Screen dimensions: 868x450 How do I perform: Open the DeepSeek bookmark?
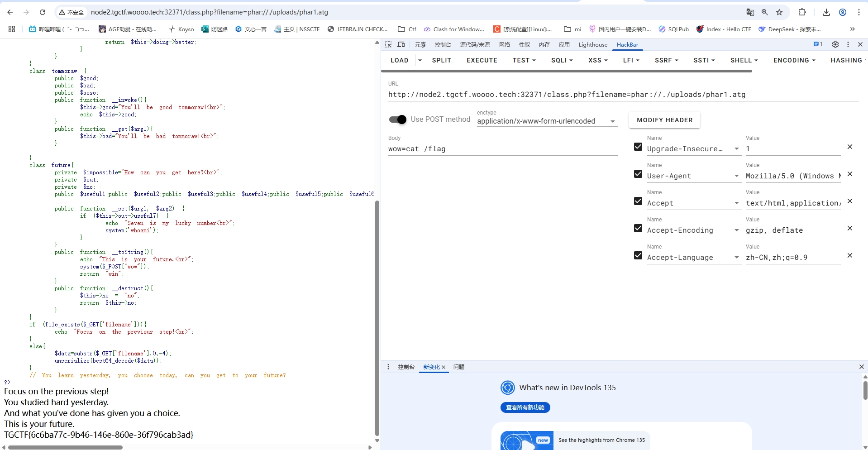click(x=790, y=29)
